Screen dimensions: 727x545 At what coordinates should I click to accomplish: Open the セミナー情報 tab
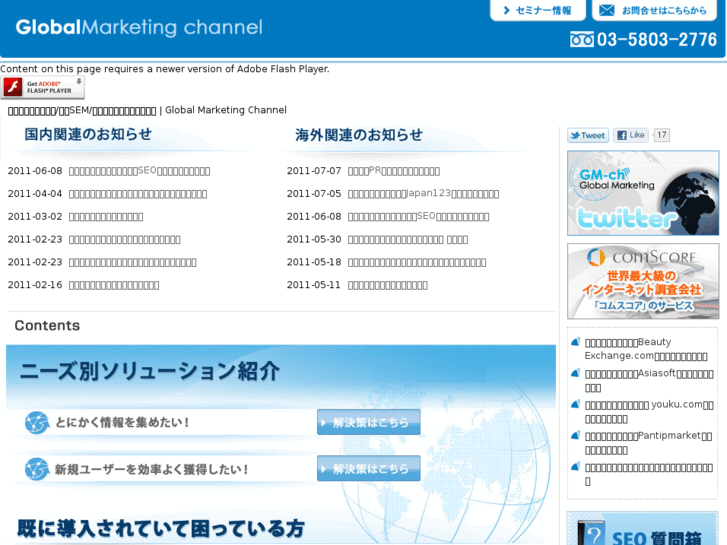[538, 10]
